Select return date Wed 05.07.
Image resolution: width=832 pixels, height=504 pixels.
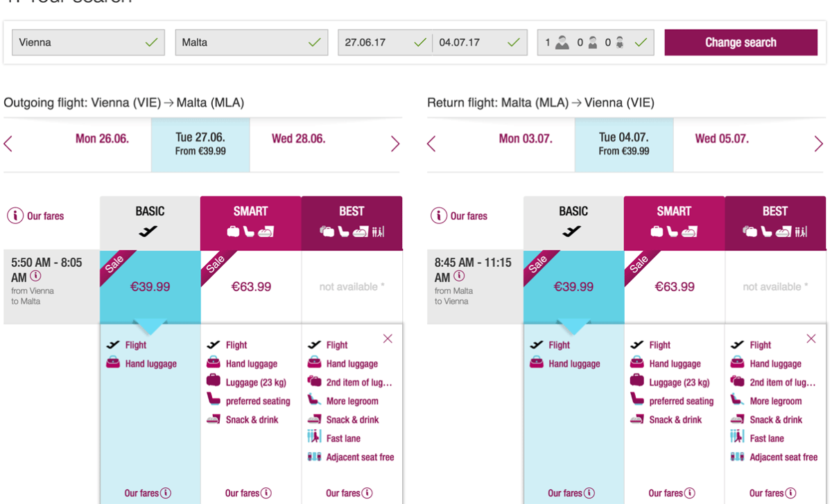[x=722, y=139]
